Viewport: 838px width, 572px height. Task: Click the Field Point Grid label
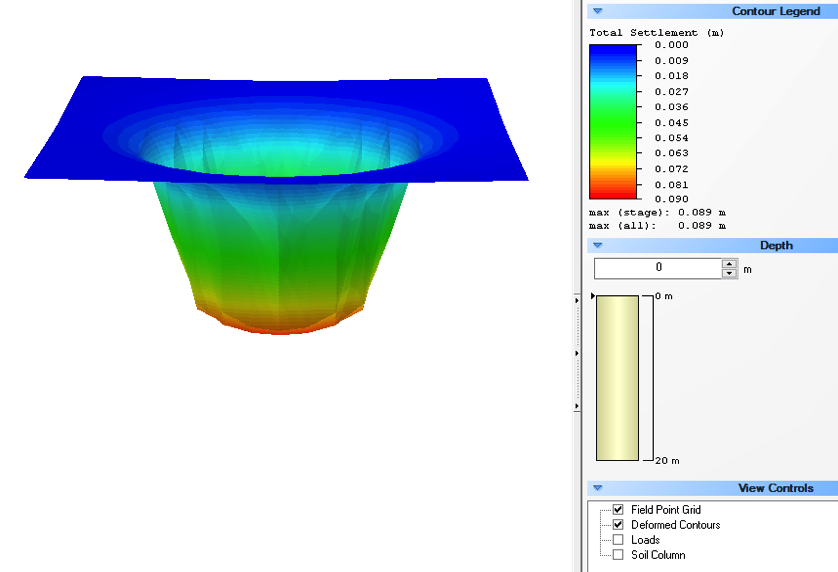(x=665, y=509)
